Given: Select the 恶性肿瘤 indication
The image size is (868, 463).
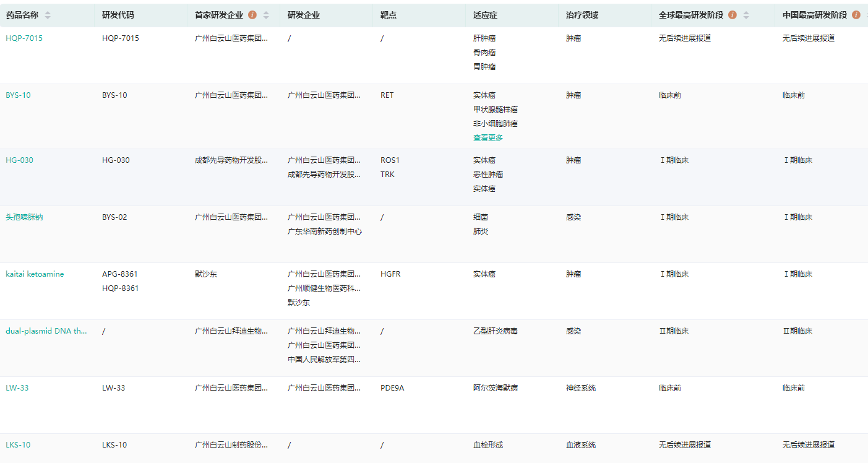Looking at the screenshot, I should click(488, 175).
